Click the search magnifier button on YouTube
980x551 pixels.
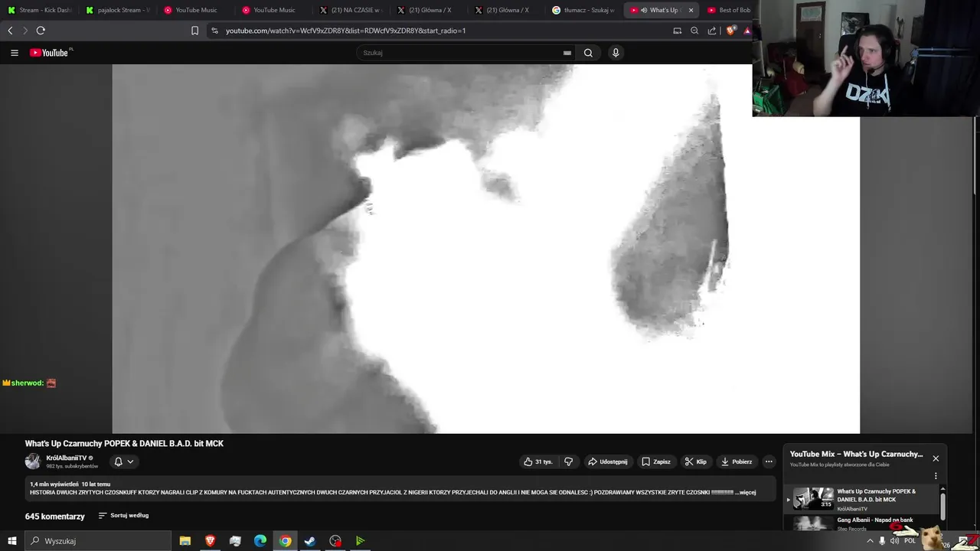pos(588,53)
